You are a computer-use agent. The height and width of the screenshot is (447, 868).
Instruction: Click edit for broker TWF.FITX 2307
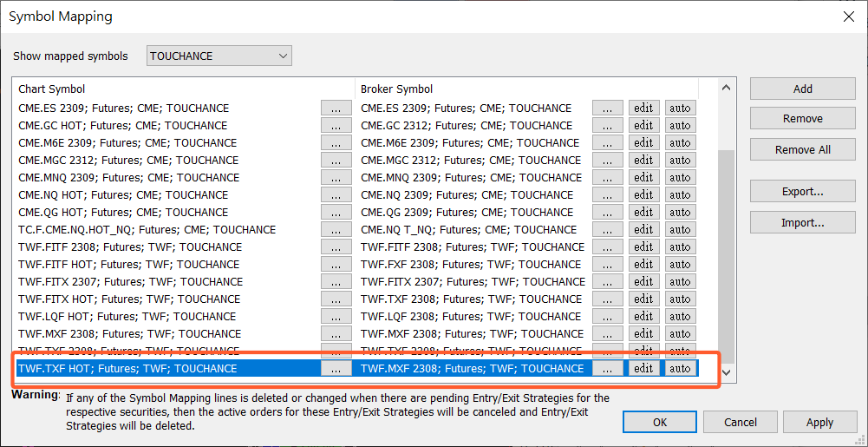coord(643,282)
